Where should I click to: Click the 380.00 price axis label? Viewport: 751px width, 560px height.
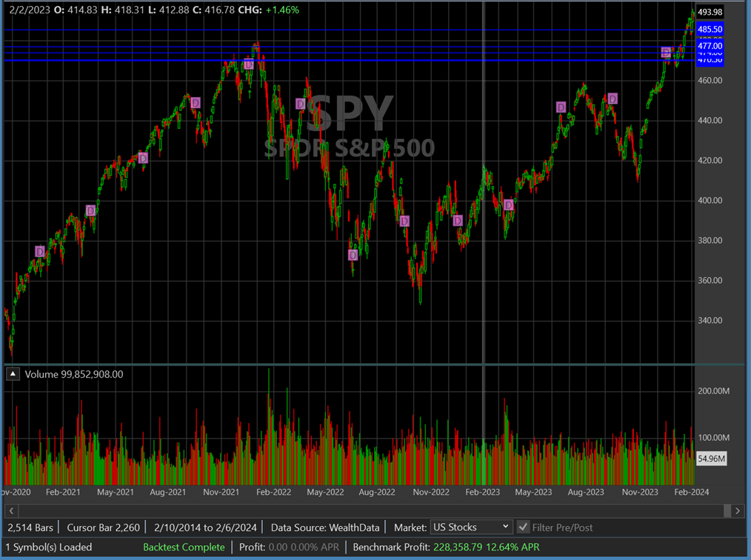[710, 241]
